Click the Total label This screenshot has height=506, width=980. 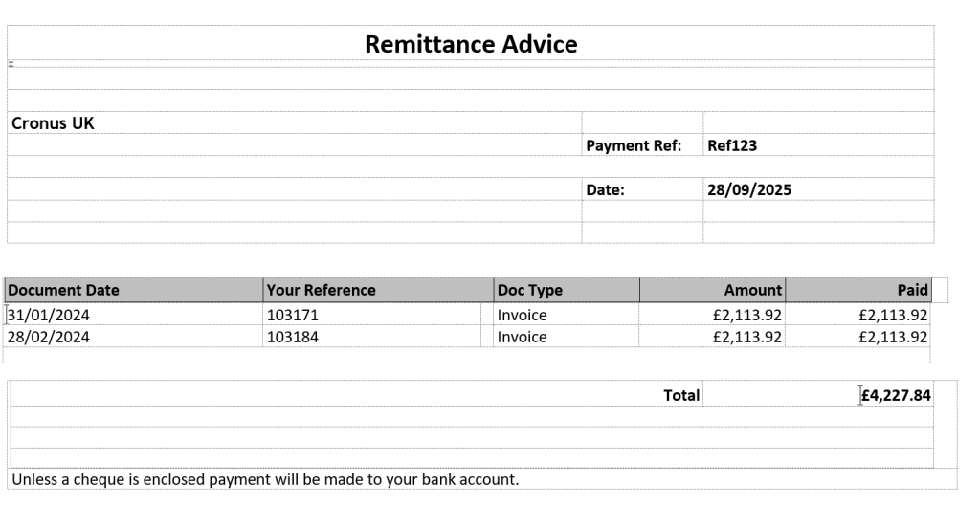(681, 395)
